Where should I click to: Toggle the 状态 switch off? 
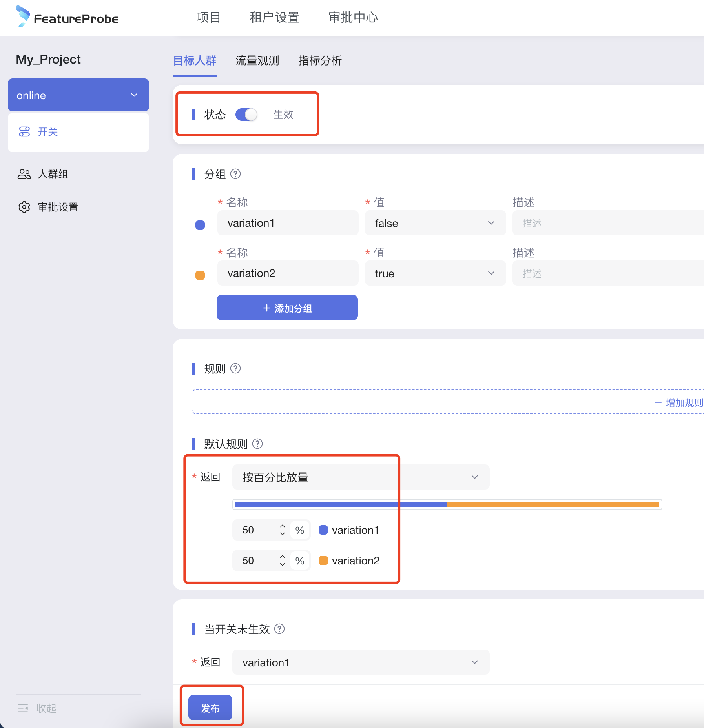[246, 115]
